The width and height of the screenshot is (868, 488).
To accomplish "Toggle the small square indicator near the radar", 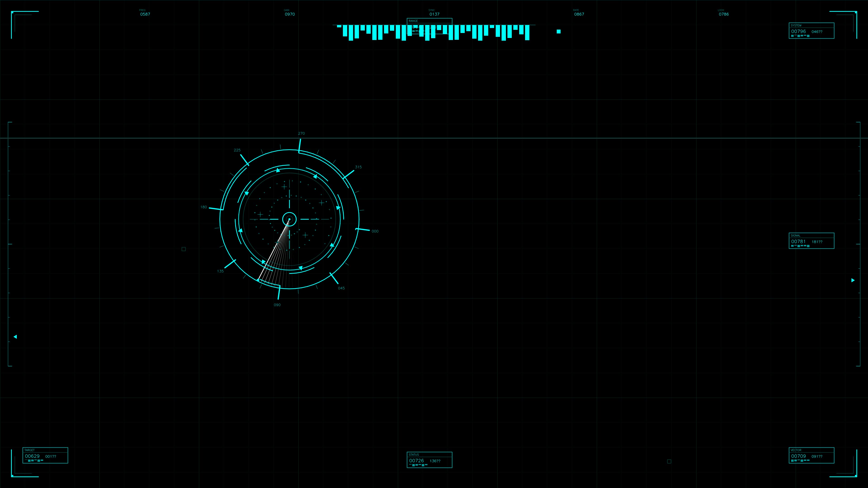I will (184, 249).
